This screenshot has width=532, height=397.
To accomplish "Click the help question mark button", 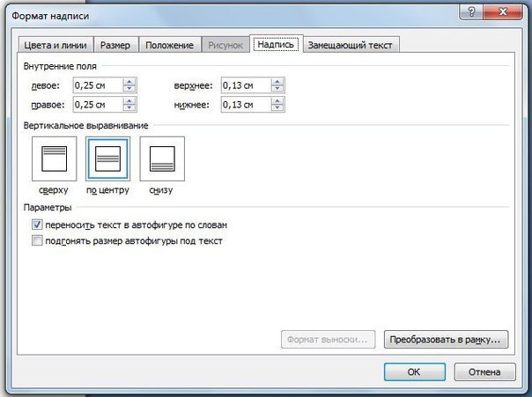I will point(470,13).
